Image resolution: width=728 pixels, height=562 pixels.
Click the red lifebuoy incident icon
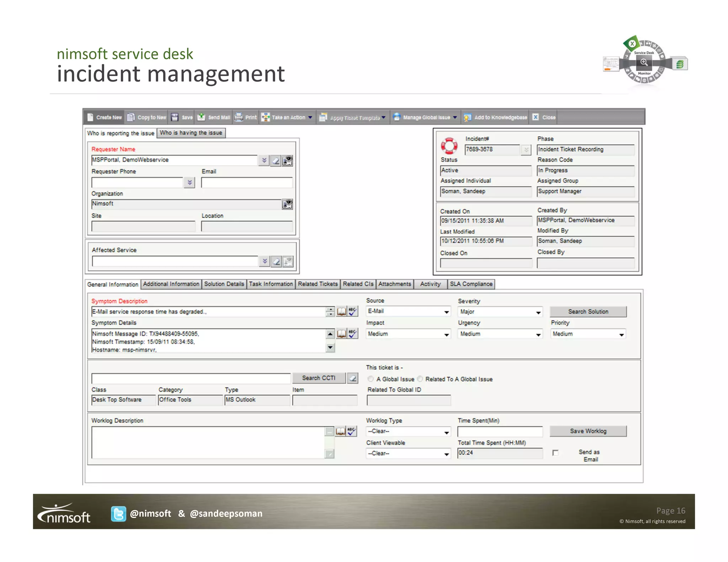(x=449, y=146)
